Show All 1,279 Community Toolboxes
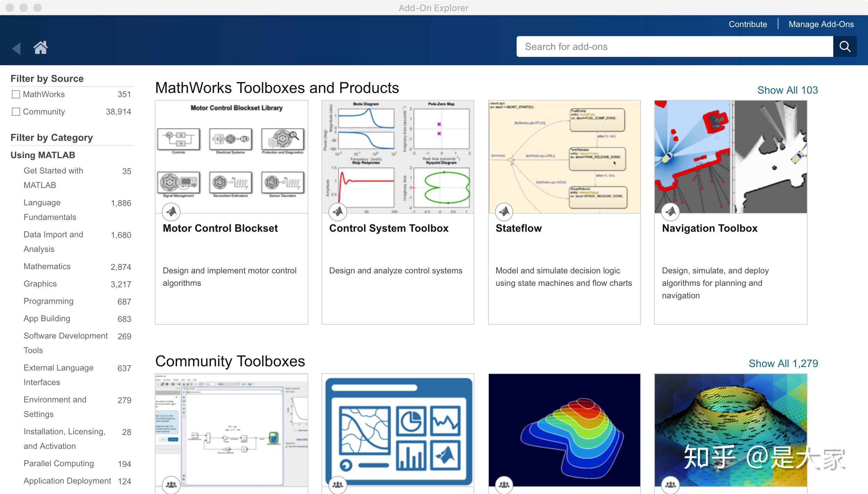The image size is (868, 494). [x=783, y=364]
